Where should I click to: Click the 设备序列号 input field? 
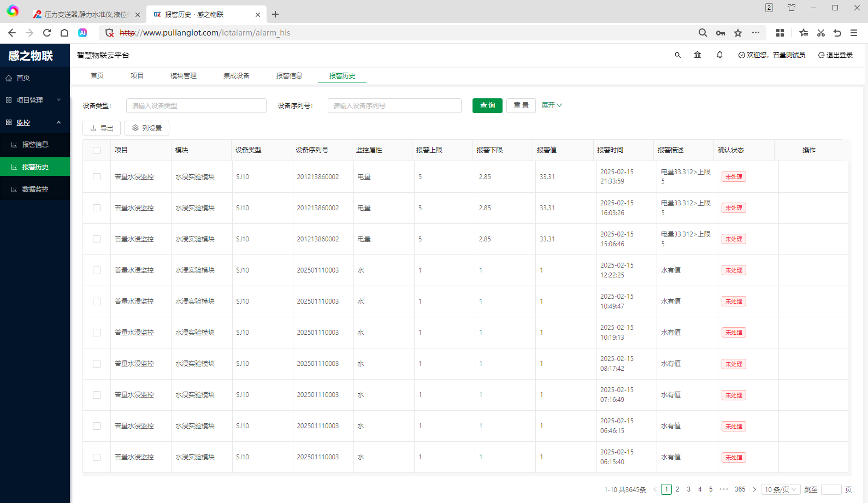(x=394, y=105)
